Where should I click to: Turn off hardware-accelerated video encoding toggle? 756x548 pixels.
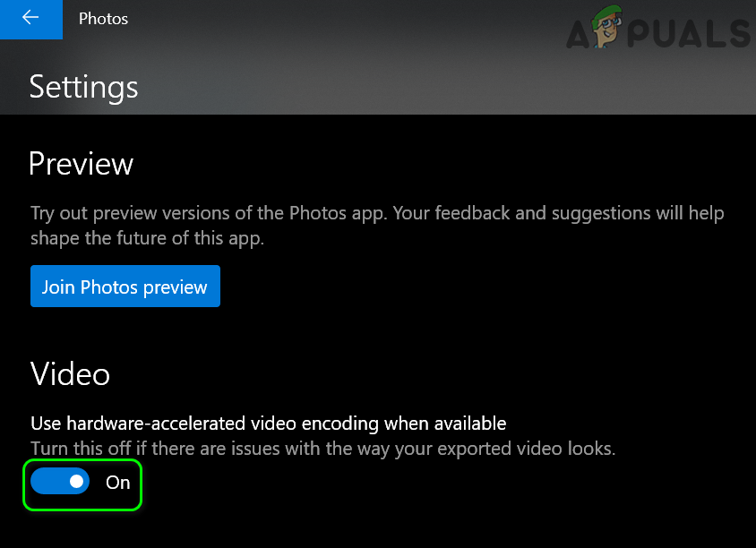coord(60,482)
